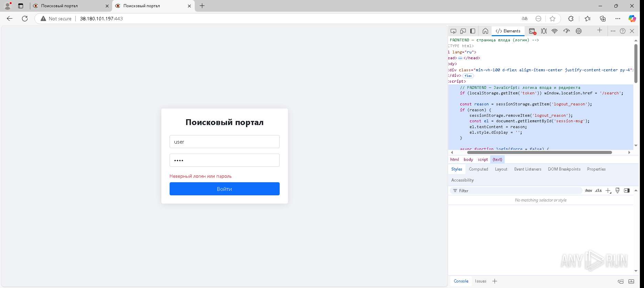The height and width of the screenshot is (288, 644).
Task: Open the Console tool with error badge
Action: [x=532, y=31]
